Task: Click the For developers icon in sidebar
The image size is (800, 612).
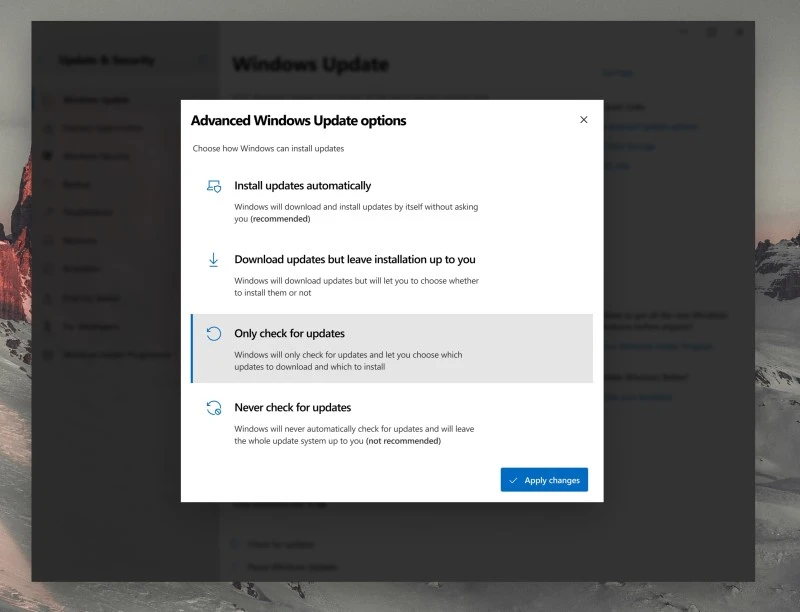Action: coord(48,327)
